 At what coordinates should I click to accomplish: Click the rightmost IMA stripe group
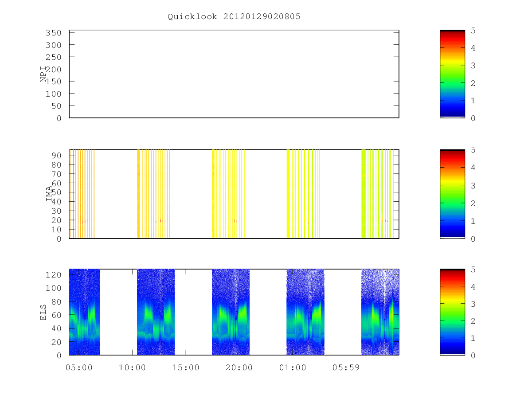[x=378, y=194]
